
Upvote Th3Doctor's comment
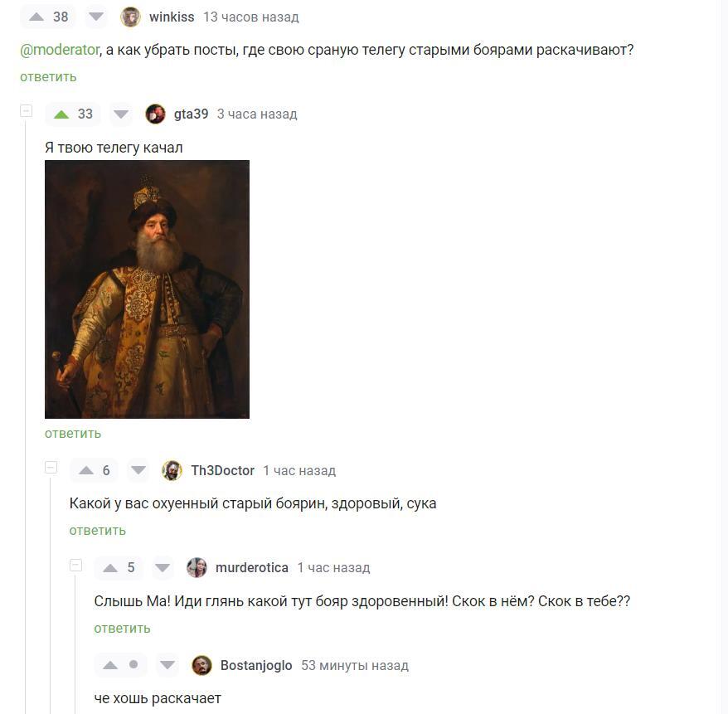[86, 471]
